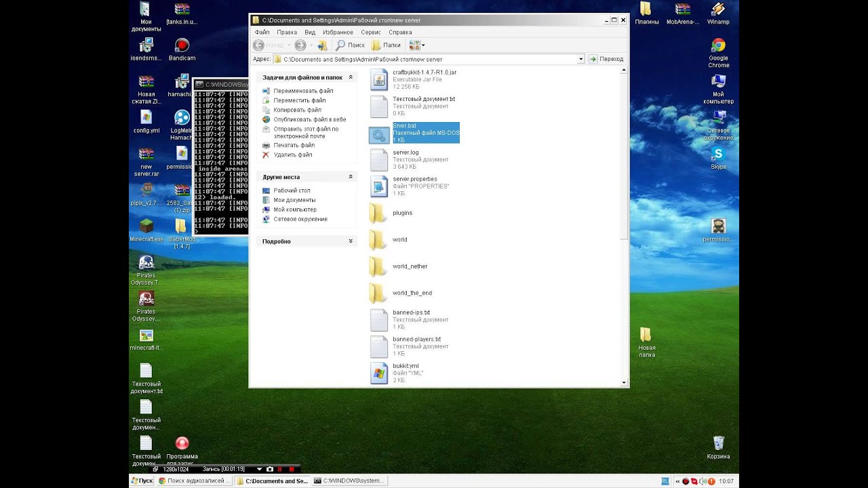Select the world folder icon
Image resolution: width=868 pixels, height=488 pixels.
point(378,239)
